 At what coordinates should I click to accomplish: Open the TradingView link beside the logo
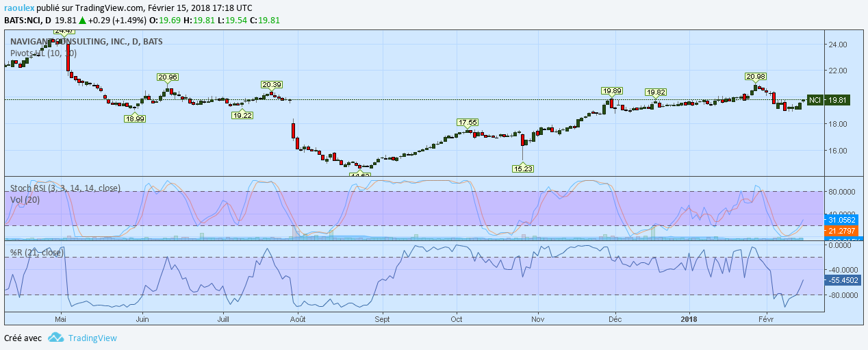point(92,338)
